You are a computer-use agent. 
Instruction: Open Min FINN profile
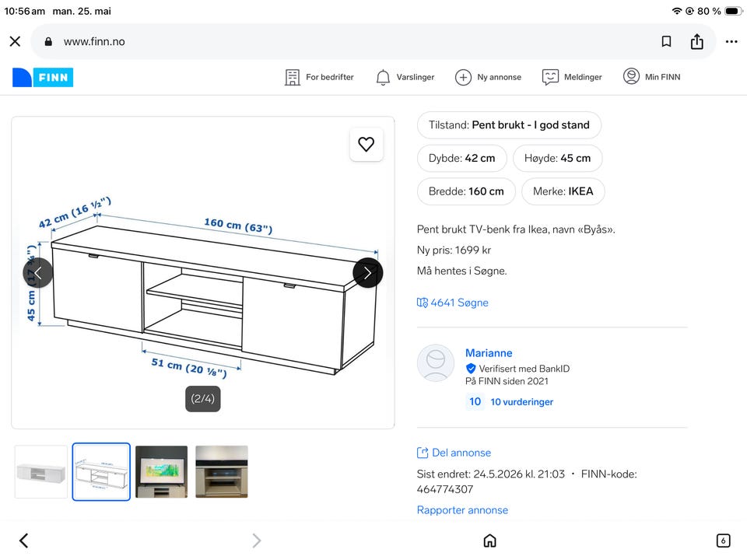tap(652, 77)
